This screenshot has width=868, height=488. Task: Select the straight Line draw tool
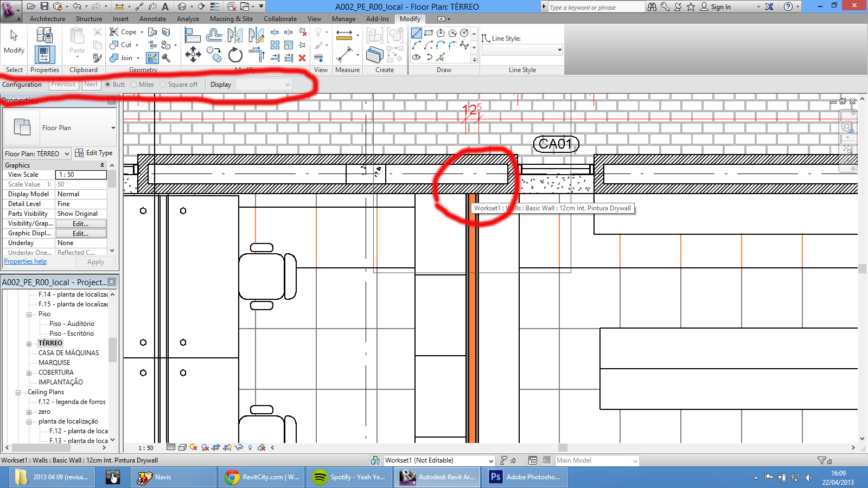click(417, 33)
